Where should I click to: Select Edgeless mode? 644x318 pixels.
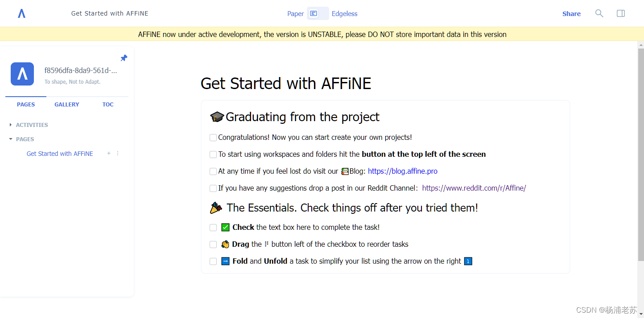tap(345, 14)
